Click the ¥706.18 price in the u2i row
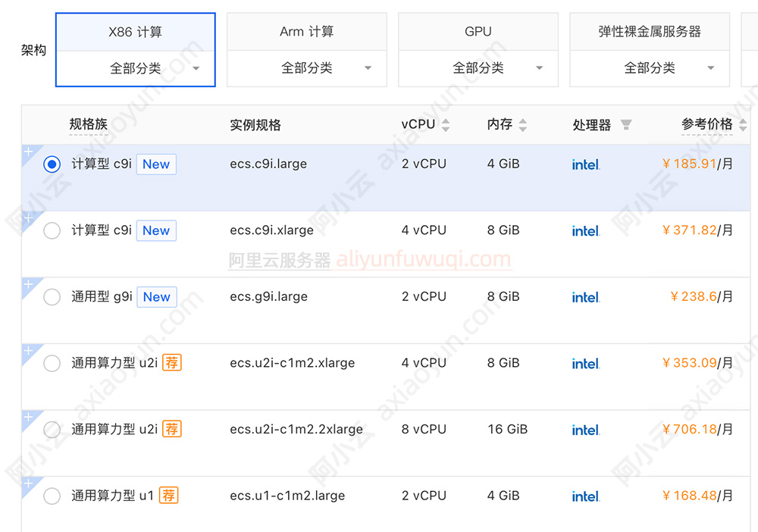This screenshot has width=758, height=532. click(689, 430)
